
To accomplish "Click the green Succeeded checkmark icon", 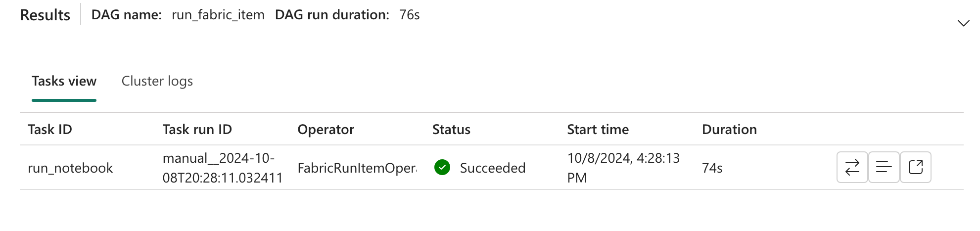I will 442,168.
